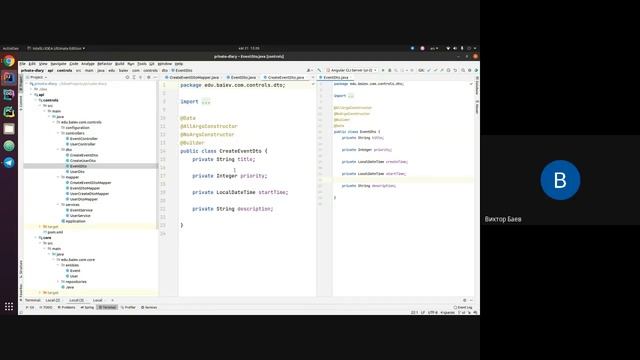This screenshot has height=360, width=640.
Task: Open Google Chrome from the dock
Action: [9, 61]
